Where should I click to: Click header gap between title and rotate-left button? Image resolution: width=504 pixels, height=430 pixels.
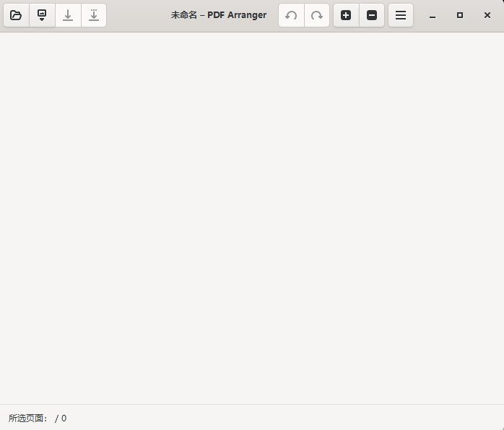pos(273,15)
